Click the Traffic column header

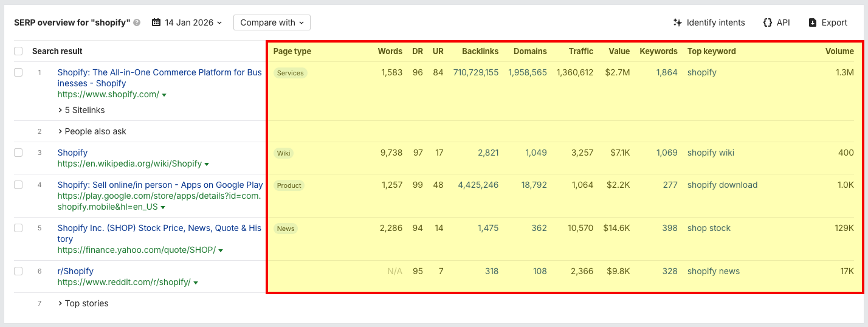[x=581, y=51]
